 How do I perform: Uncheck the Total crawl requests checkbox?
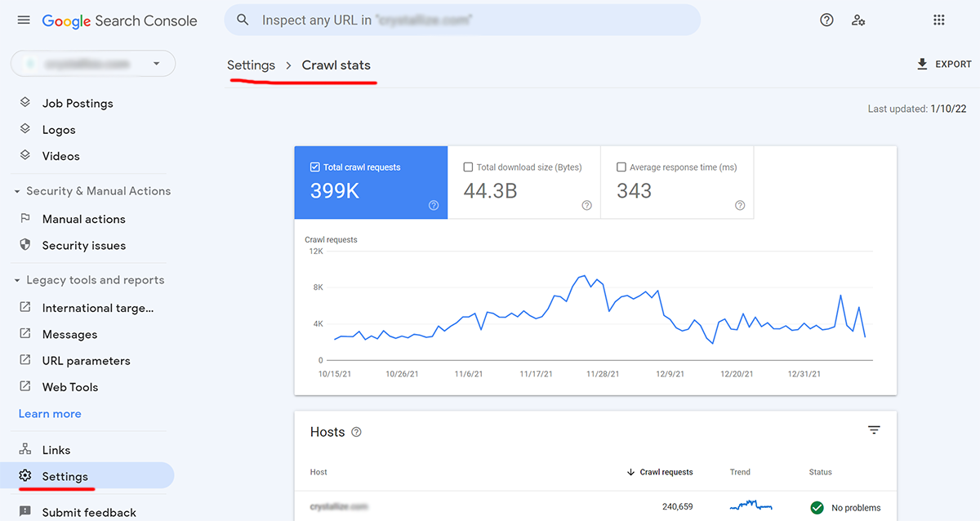click(315, 167)
